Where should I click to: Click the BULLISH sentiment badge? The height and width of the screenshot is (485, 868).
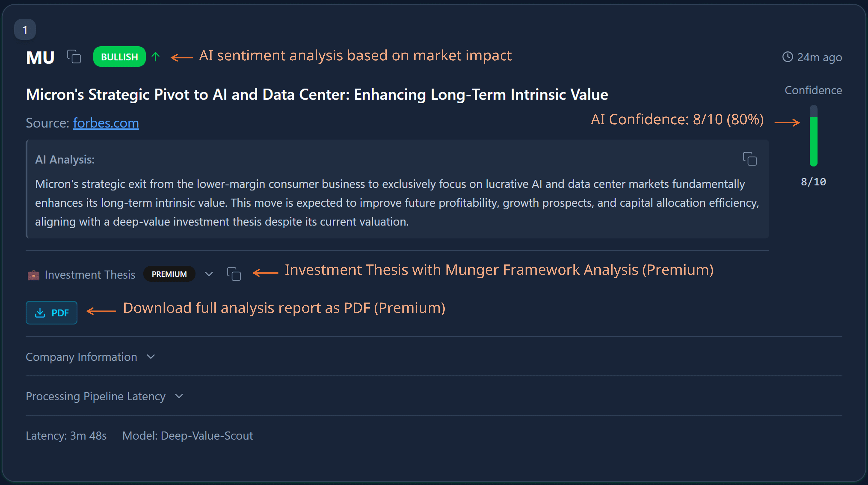point(119,57)
